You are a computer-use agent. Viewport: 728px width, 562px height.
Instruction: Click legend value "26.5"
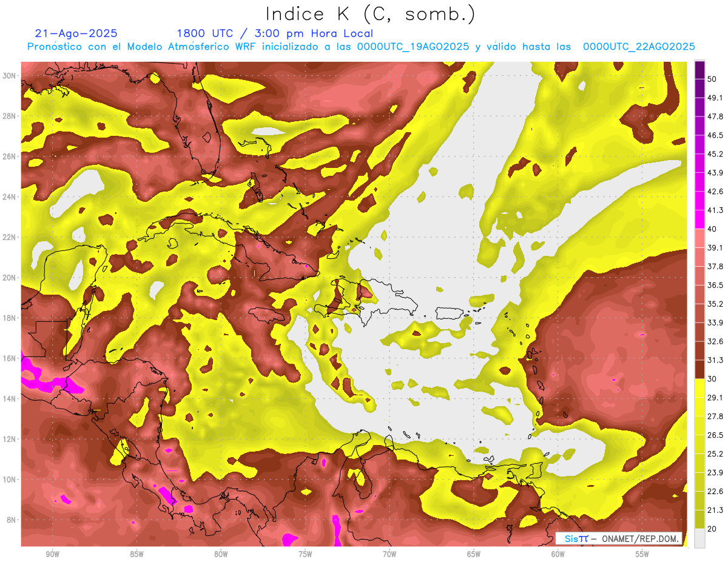click(715, 435)
